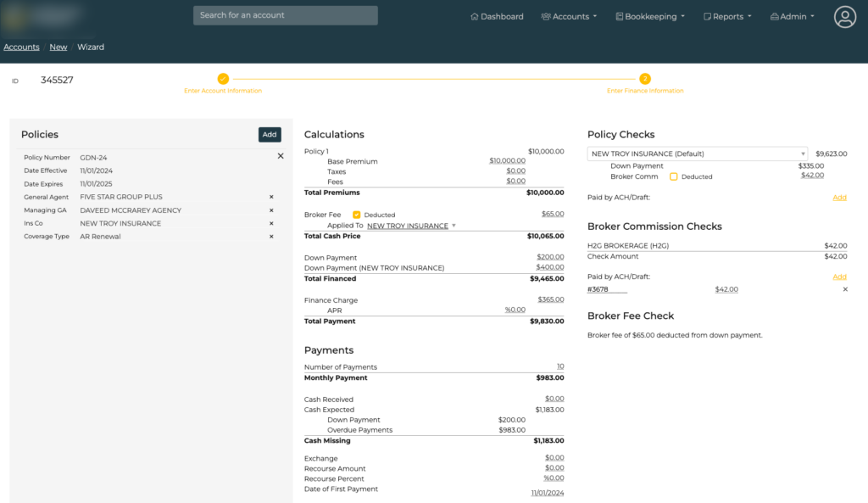This screenshot has width=868, height=503.
Task: Follow the New breadcrumb link
Action: click(x=58, y=48)
